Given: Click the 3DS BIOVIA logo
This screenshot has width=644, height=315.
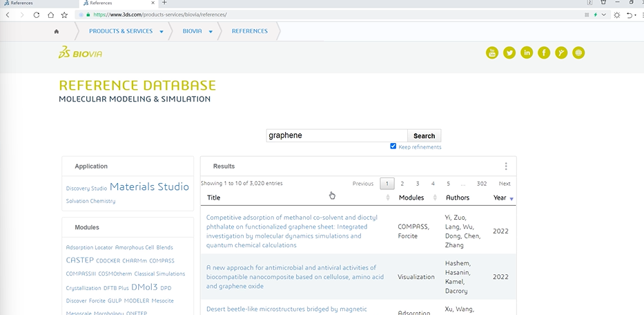Looking at the screenshot, I should coord(80,52).
